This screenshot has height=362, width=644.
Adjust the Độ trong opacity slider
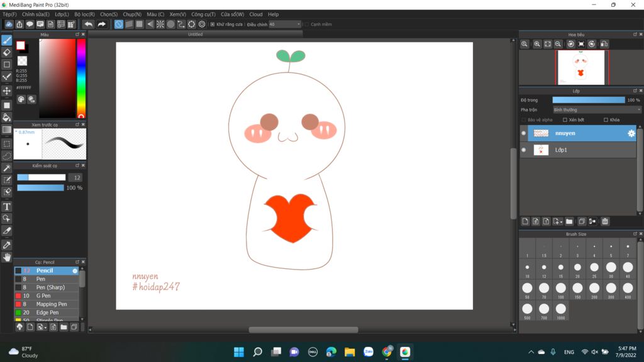pyautogui.click(x=589, y=100)
